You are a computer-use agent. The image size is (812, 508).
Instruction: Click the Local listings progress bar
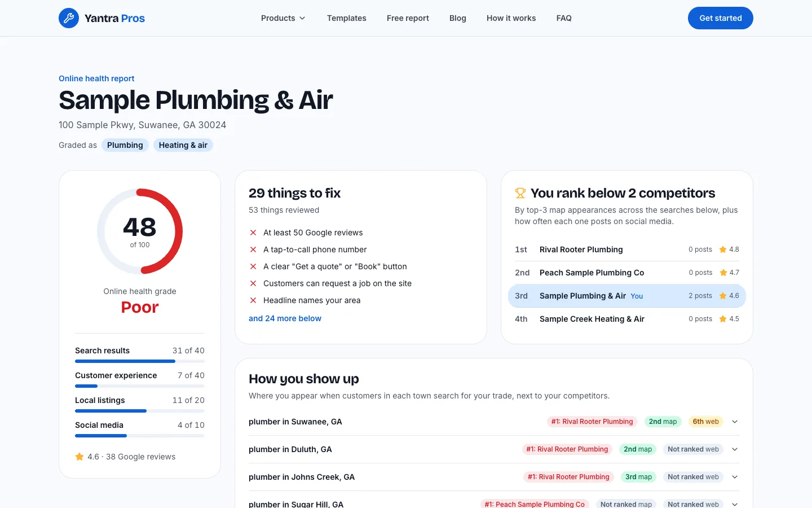coord(140,411)
